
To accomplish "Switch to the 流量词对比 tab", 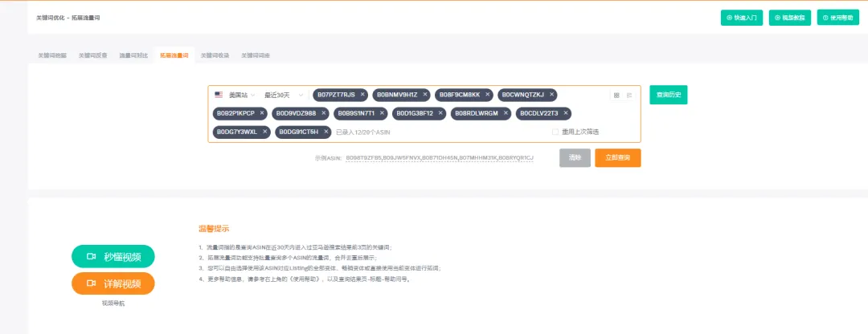I will (133, 55).
